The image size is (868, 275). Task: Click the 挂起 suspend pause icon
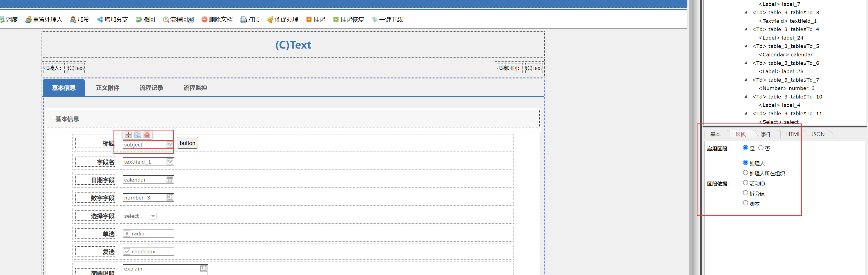[x=309, y=20]
